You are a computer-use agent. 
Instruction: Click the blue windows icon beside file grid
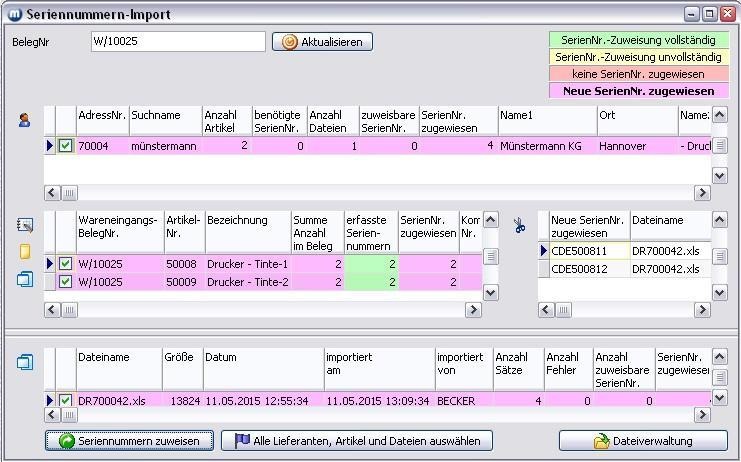[25, 362]
